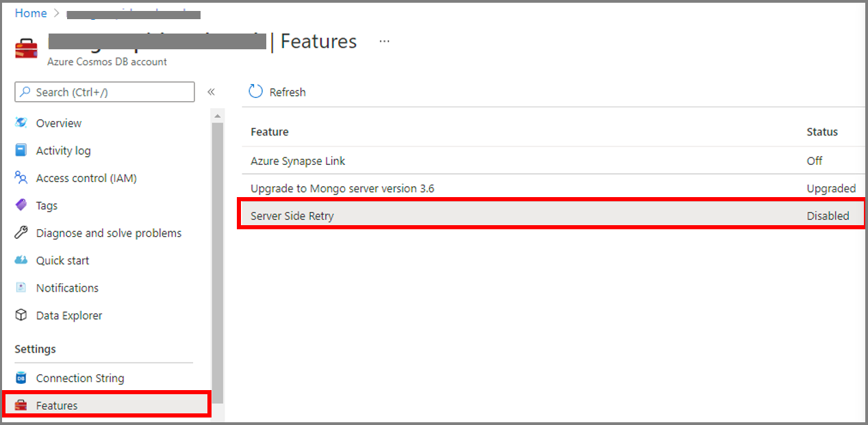Click the Refresh button

tap(277, 92)
